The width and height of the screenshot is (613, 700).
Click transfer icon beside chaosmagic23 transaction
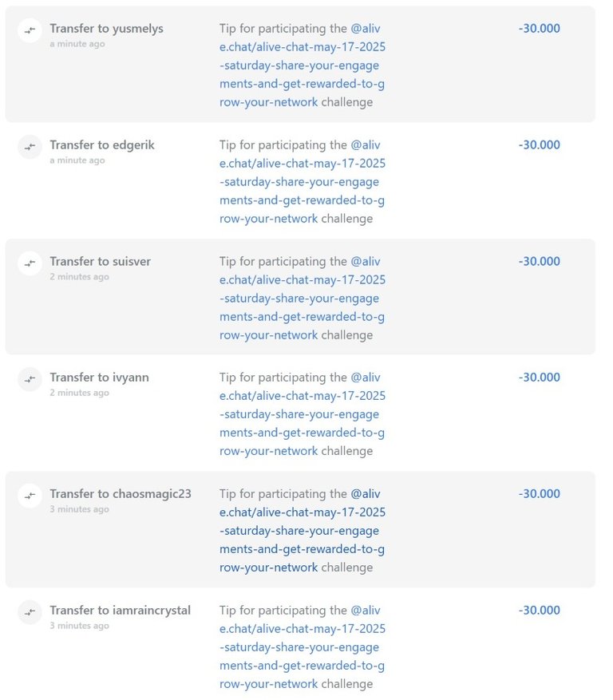point(30,496)
